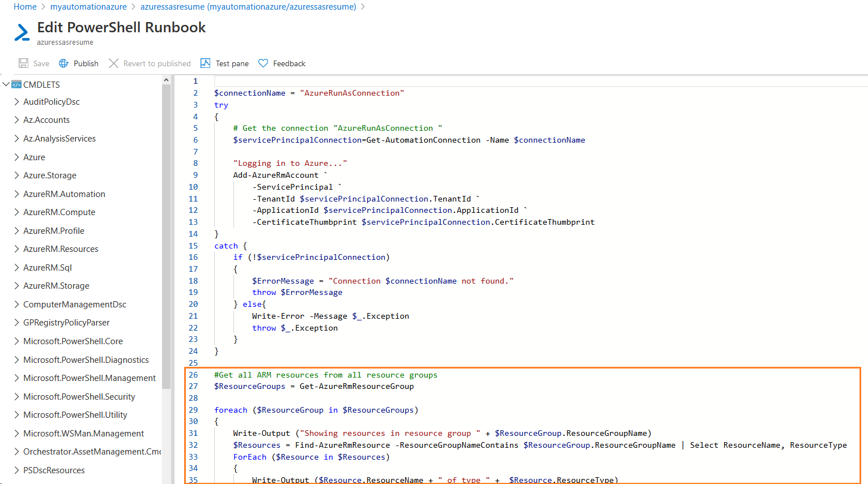The image size is (868, 484).
Task: Click the Add-AzureRmAccount command line
Action: [x=280, y=175]
